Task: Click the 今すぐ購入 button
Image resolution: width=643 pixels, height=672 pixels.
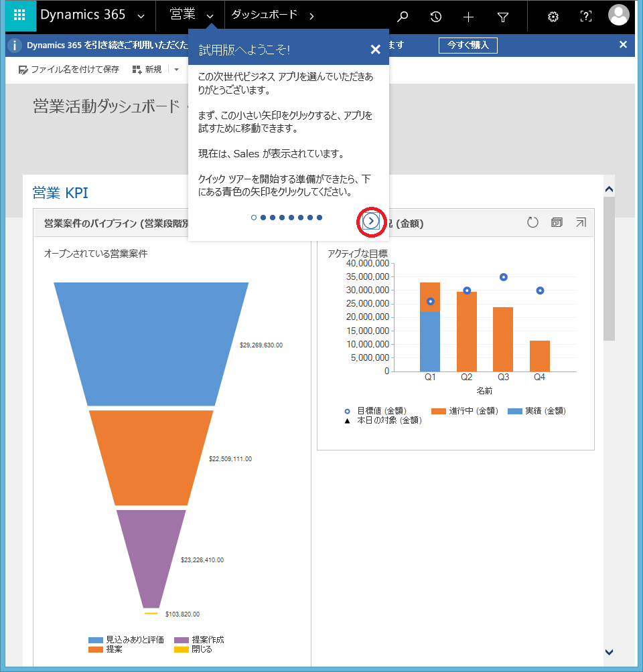Action: (x=468, y=45)
